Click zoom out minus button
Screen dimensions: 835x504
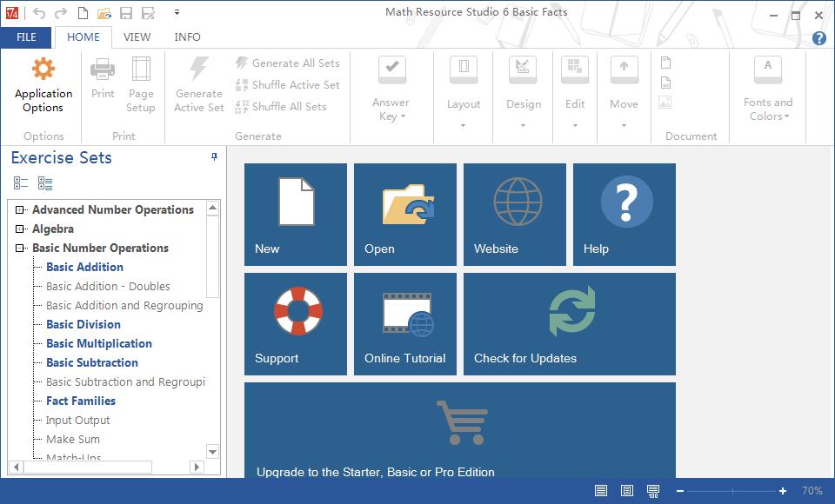pyautogui.click(x=680, y=491)
